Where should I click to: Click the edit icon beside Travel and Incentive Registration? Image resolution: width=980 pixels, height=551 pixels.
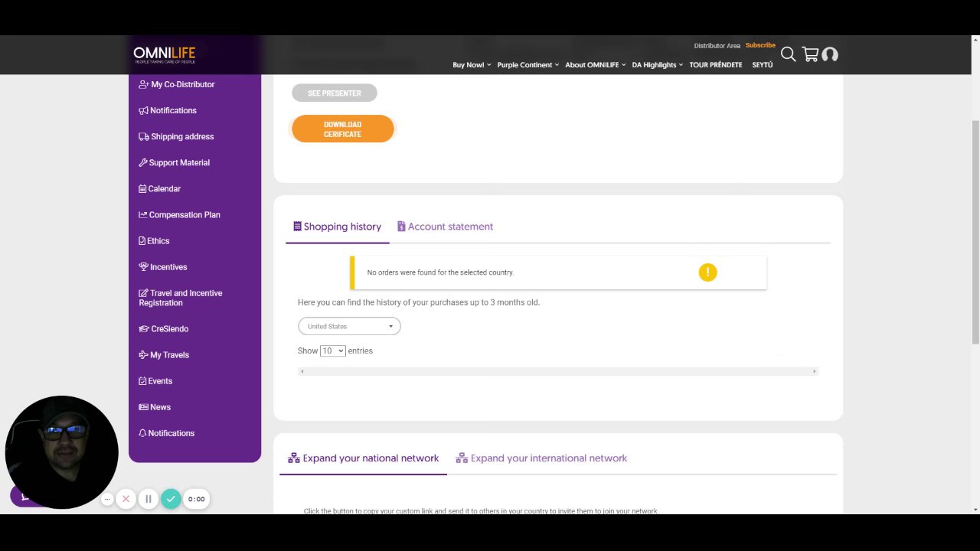point(143,293)
